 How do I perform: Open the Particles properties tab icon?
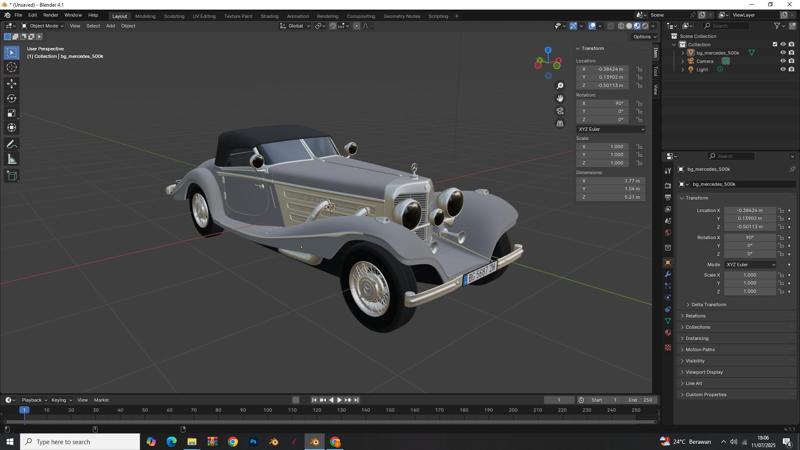coord(668,286)
